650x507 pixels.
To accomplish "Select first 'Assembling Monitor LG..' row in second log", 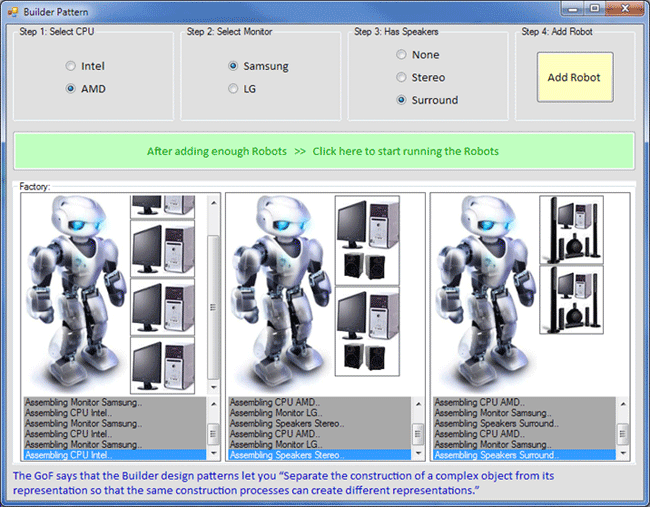I will (x=320, y=413).
